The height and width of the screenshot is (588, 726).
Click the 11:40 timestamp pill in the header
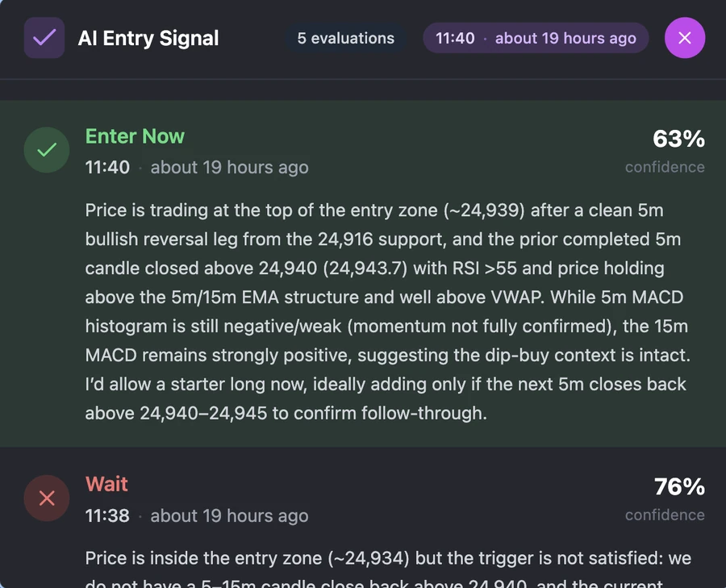(x=456, y=37)
